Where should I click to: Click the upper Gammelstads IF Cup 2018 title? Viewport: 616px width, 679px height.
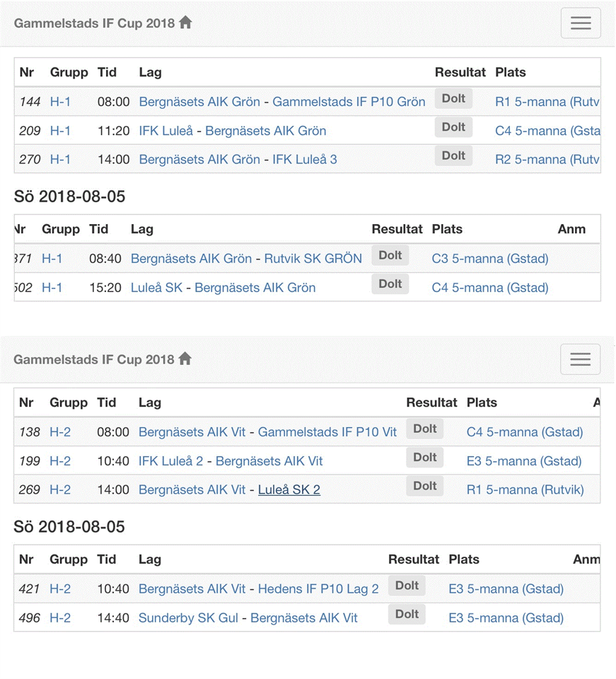click(x=94, y=23)
